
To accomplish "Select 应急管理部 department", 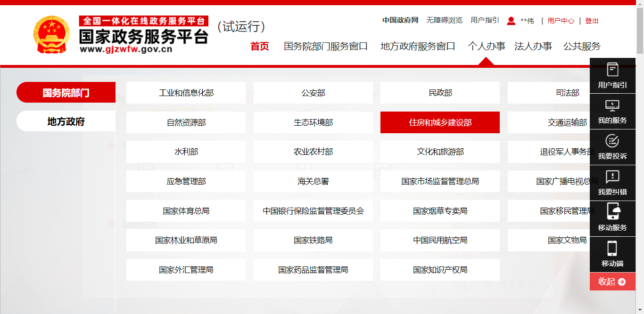I will pos(186,181).
